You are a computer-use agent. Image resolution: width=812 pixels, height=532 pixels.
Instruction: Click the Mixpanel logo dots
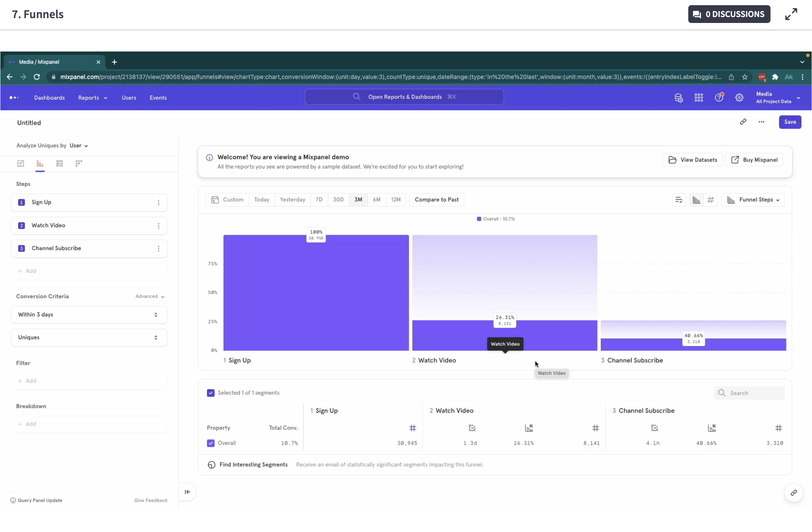coord(14,97)
